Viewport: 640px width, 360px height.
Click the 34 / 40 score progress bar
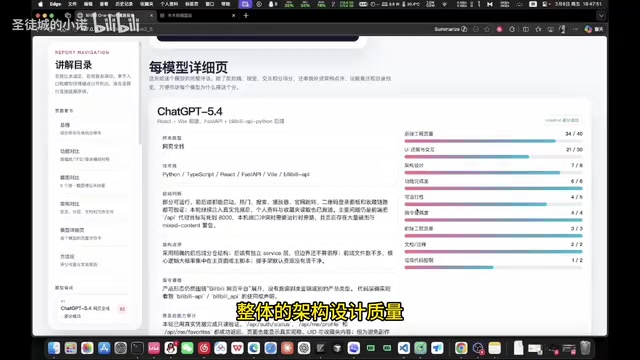(493, 141)
